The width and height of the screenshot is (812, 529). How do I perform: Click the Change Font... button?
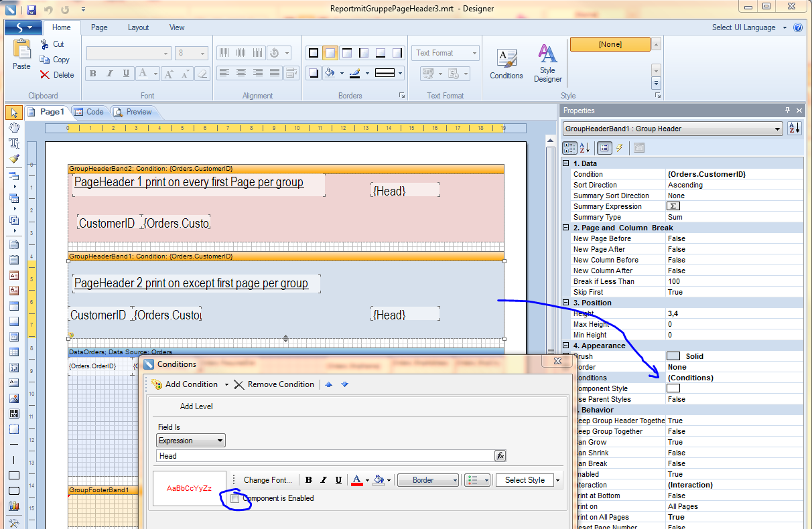[x=267, y=480]
